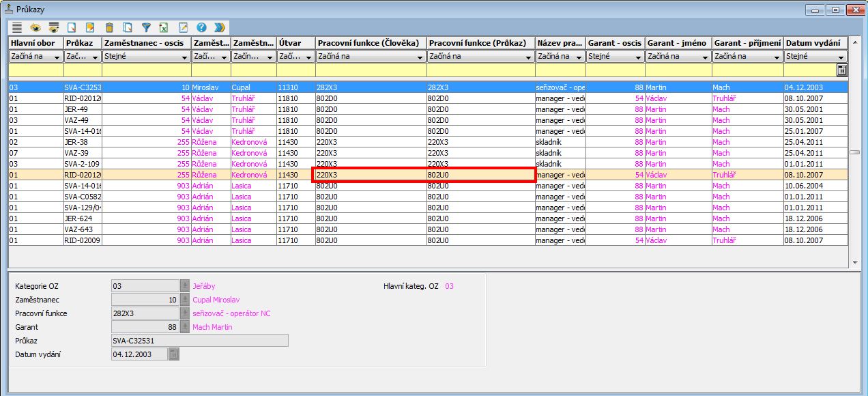
Task: Click the notepad with pencil icon
Action: [x=183, y=27]
